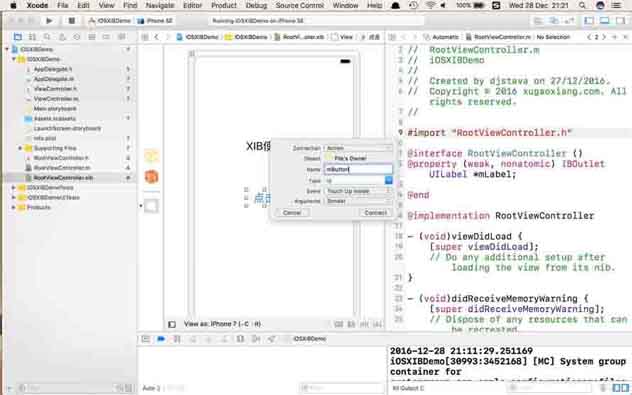Image resolution: width=632 pixels, height=395 pixels.
Task: Toggle the document outline button
Action: coord(172,324)
